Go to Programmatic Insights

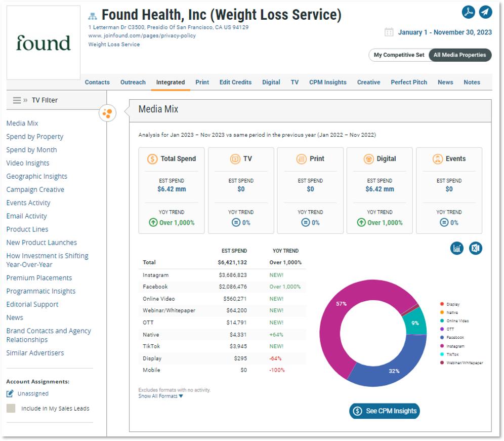41,291
